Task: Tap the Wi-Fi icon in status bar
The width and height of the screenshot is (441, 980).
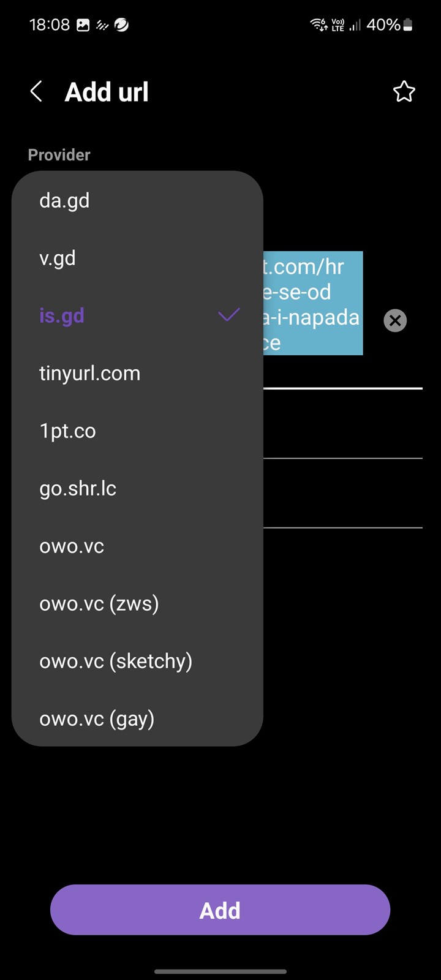Action: [x=318, y=24]
